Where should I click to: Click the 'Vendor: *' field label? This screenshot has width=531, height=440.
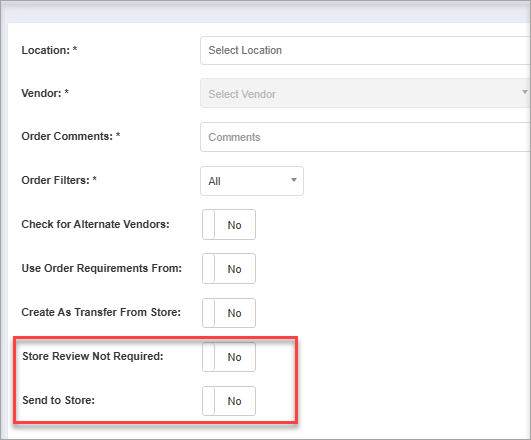(x=45, y=93)
